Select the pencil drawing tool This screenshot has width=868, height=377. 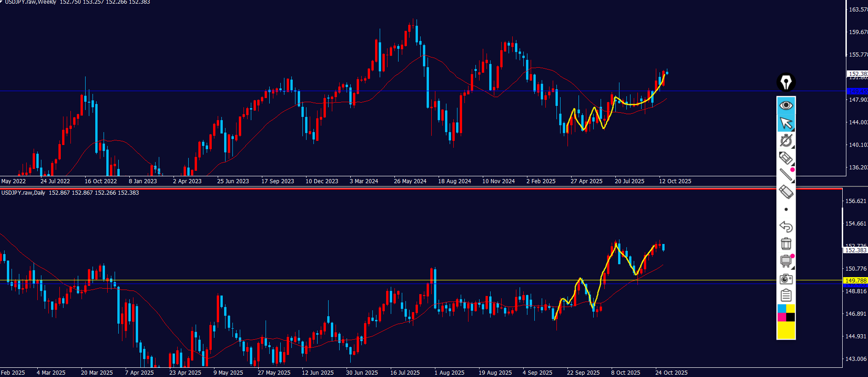(786, 158)
